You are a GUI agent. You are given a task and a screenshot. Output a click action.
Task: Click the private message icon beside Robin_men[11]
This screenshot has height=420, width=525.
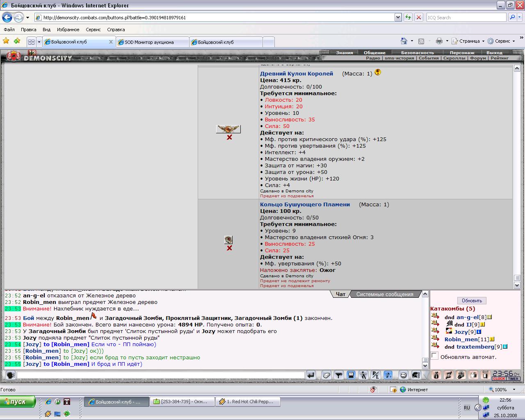[436, 338]
